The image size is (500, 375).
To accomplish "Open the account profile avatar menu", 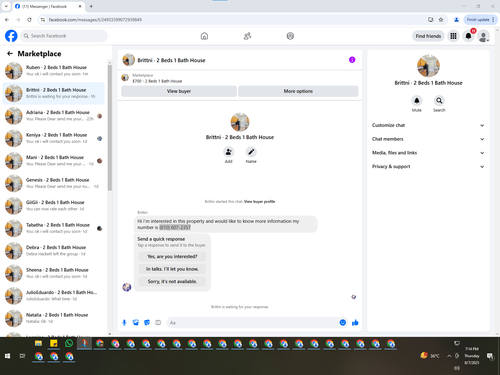I will point(483,36).
